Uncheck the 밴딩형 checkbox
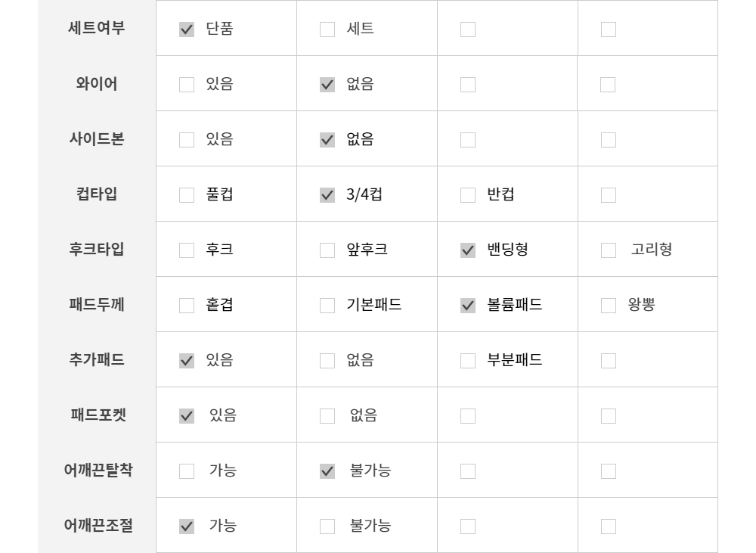This screenshot has width=756, height=553. click(468, 250)
